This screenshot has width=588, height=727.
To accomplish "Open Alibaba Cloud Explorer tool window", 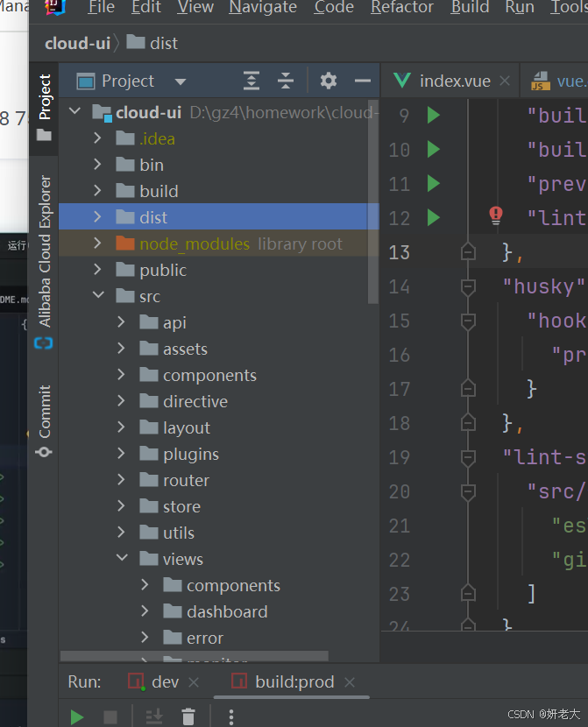I will pyautogui.click(x=44, y=262).
